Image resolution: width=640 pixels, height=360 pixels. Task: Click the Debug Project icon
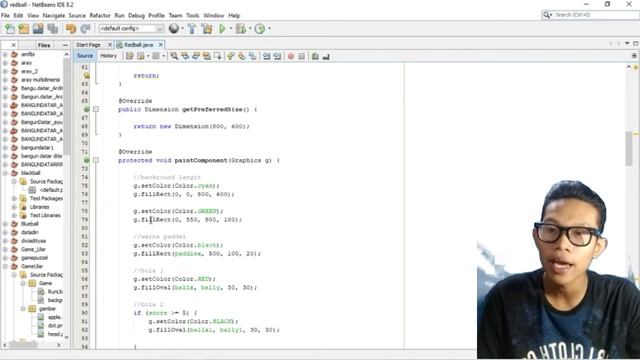(241, 29)
